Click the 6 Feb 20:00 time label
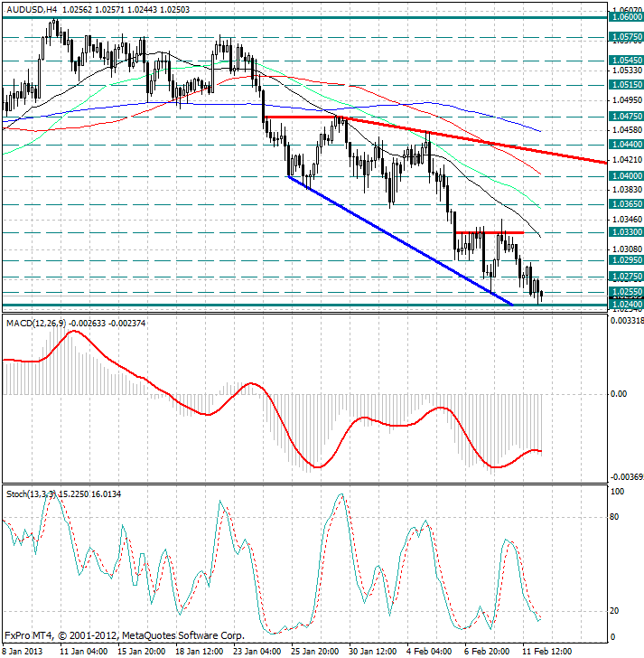The height and width of the screenshot is (658, 644). [x=487, y=651]
